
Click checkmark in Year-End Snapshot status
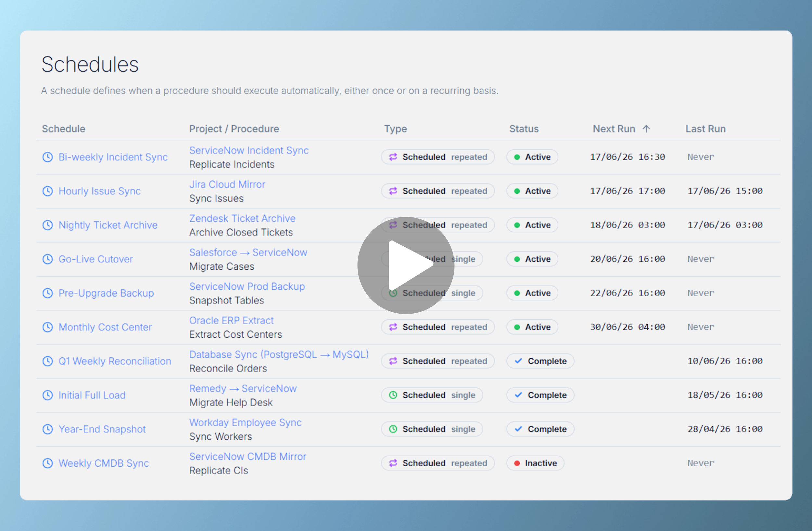click(x=518, y=429)
